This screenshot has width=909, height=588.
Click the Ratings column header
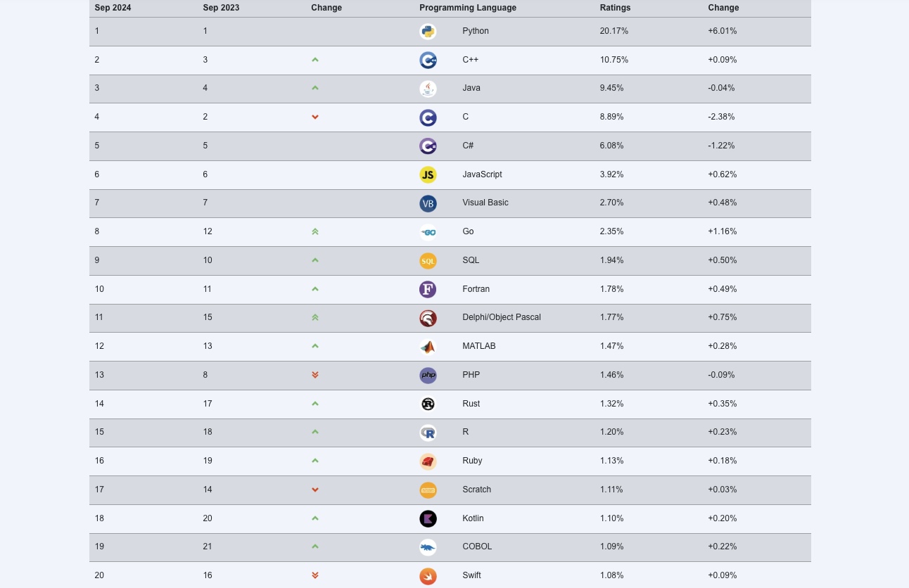(615, 8)
